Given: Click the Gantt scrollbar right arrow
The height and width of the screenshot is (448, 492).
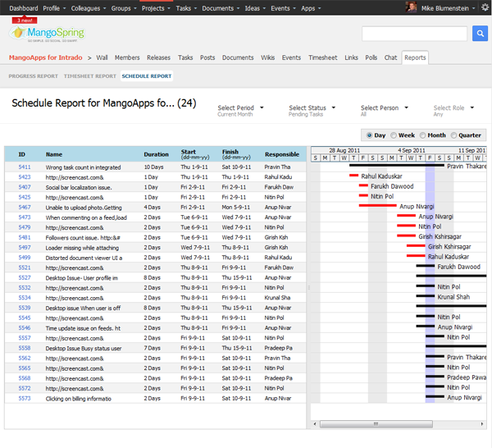Looking at the screenshot, I should (x=482, y=424).
